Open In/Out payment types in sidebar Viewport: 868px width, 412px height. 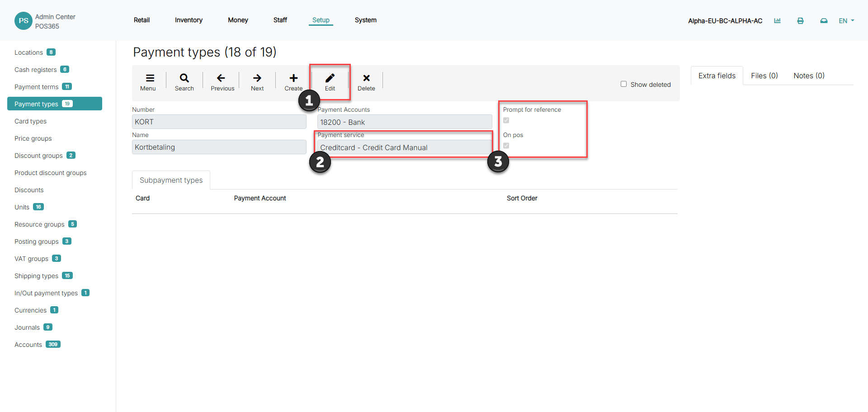click(x=46, y=293)
